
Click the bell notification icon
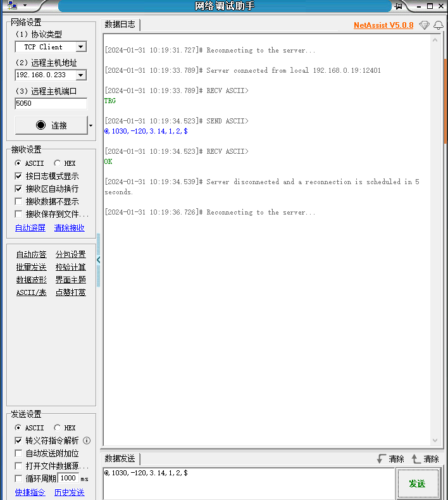pyautogui.click(x=438, y=25)
